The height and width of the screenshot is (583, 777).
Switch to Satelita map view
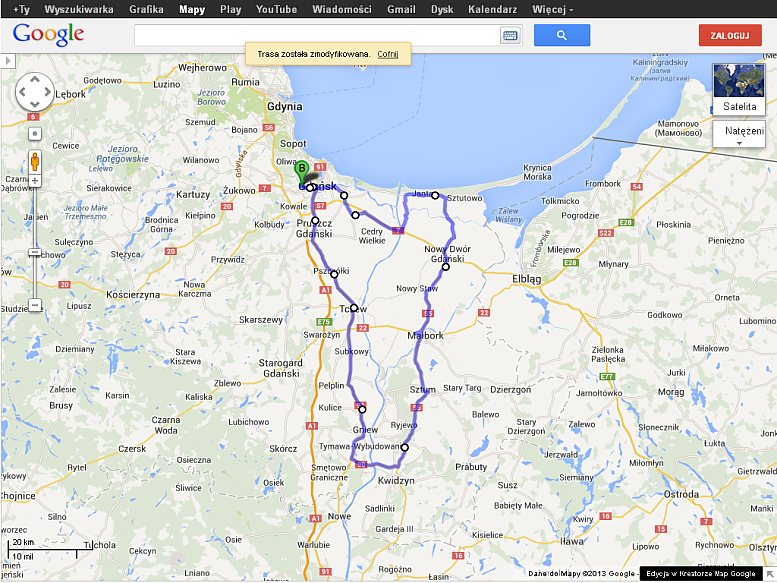click(739, 89)
